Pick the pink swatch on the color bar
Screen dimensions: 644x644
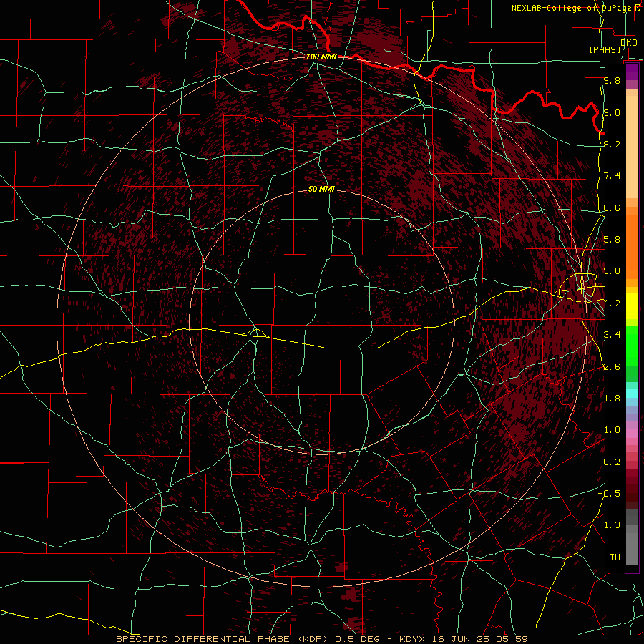[x=632, y=434]
